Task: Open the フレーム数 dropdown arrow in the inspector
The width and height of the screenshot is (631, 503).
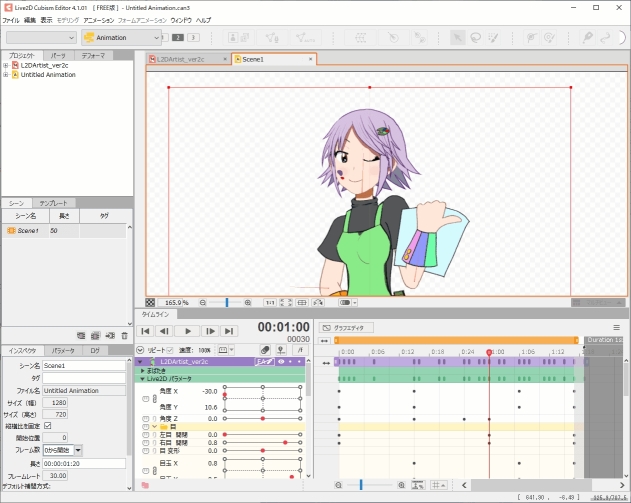Action: pyautogui.click(x=78, y=450)
